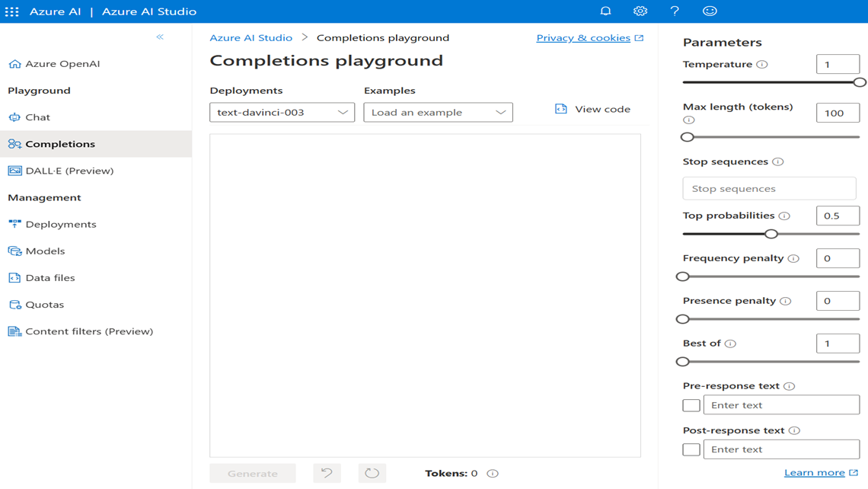Click the Max length slider handle
Screen dimensions: 868x489
click(x=687, y=137)
